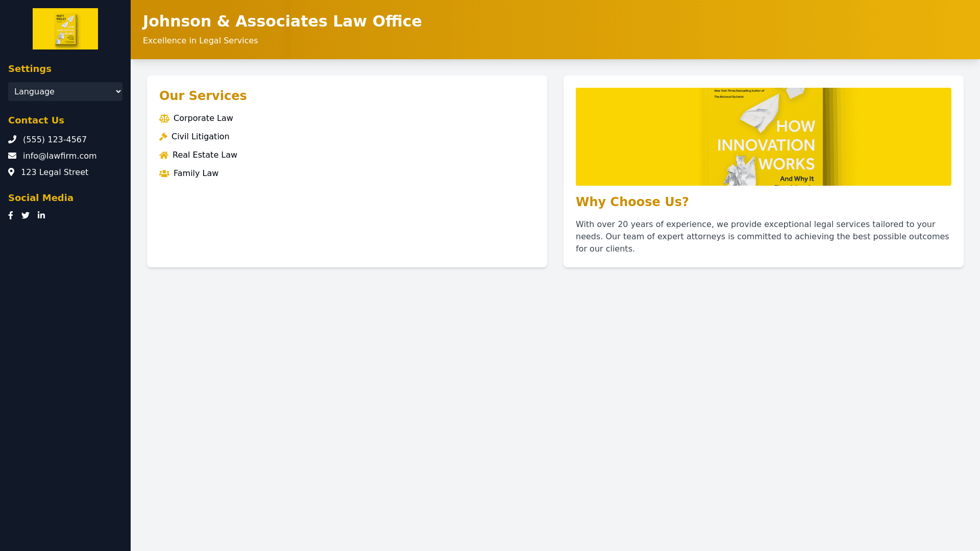Click the (555) 123-4567 phone number
Viewport: 980px width, 551px height.
(55, 139)
